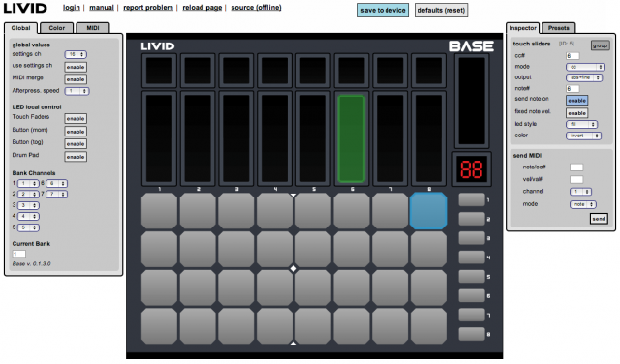Image resolution: width=620 pixels, height=364 pixels.
Task: Select touch slider 1 on the controller
Action: click(x=159, y=138)
